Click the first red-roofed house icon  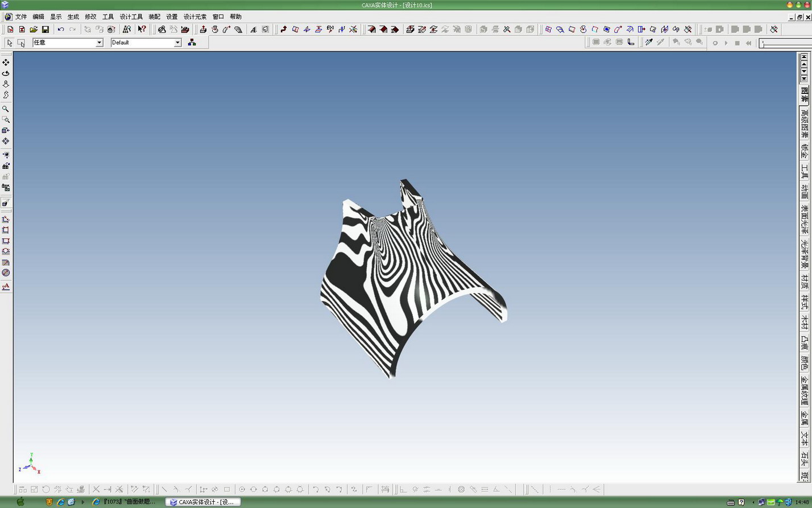[x=371, y=29]
